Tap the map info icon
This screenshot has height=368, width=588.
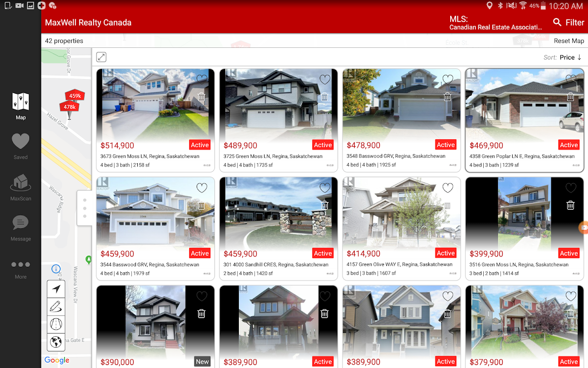[x=56, y=269]
